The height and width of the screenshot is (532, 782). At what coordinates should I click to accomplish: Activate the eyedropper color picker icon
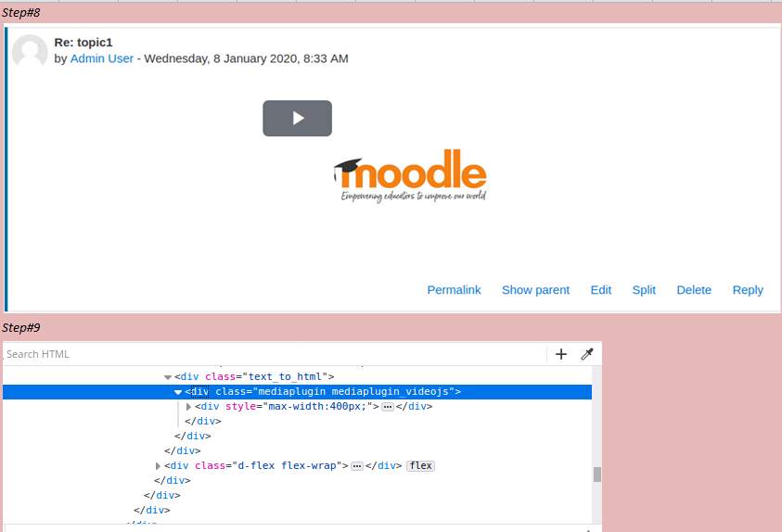[x=587, y=354]
